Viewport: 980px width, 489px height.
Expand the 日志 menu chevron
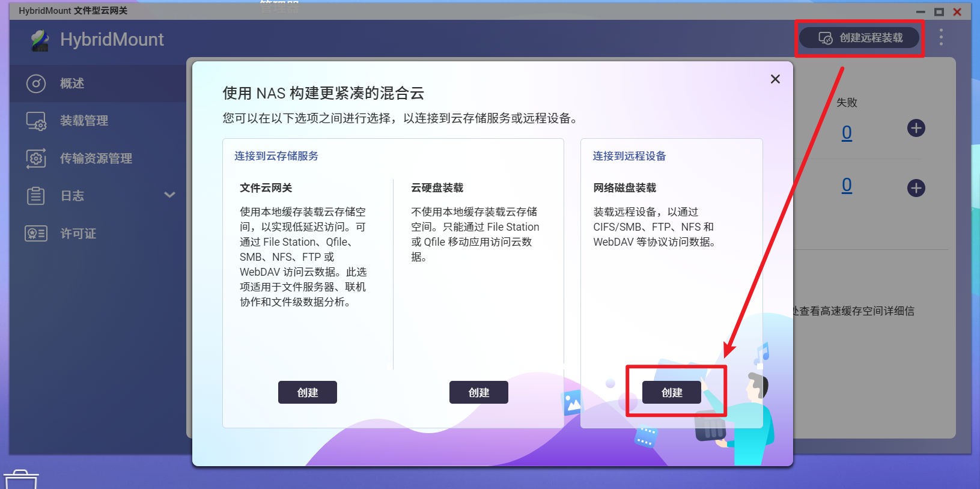coord(170,195)
